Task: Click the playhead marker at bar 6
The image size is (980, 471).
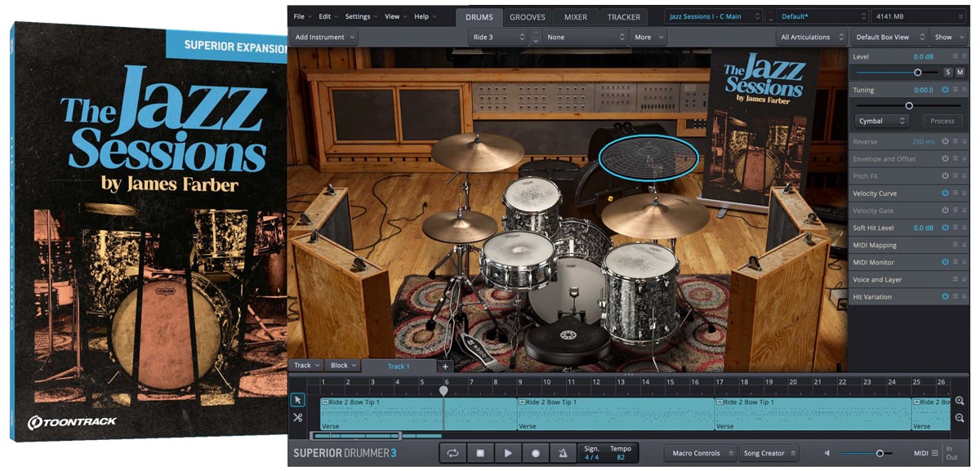Action: 443,390
